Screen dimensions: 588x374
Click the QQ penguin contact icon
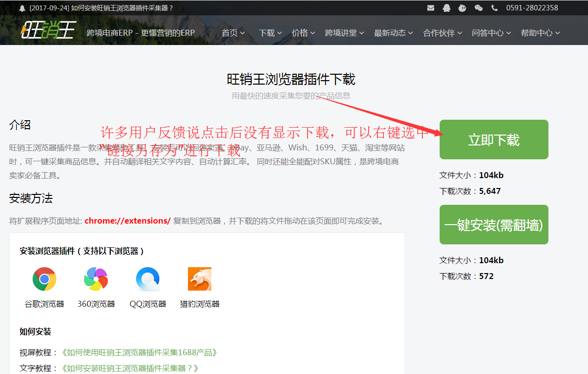click(x=446, y=8)
